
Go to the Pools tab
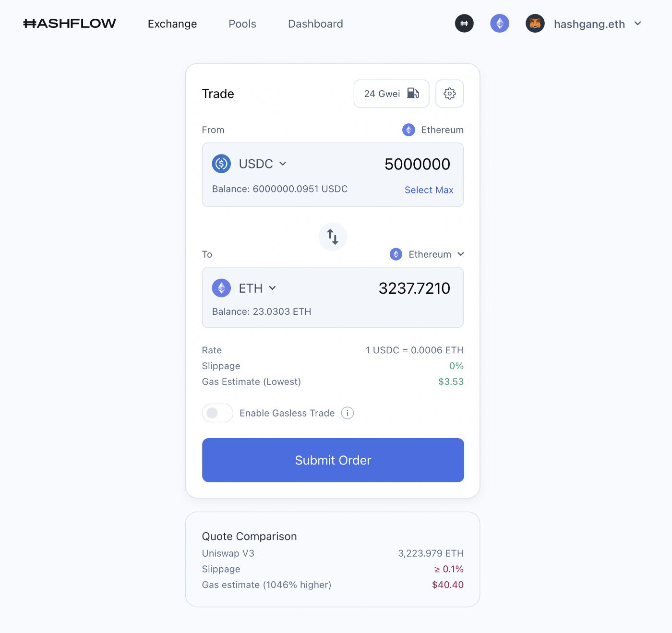[x=242, y=24]
